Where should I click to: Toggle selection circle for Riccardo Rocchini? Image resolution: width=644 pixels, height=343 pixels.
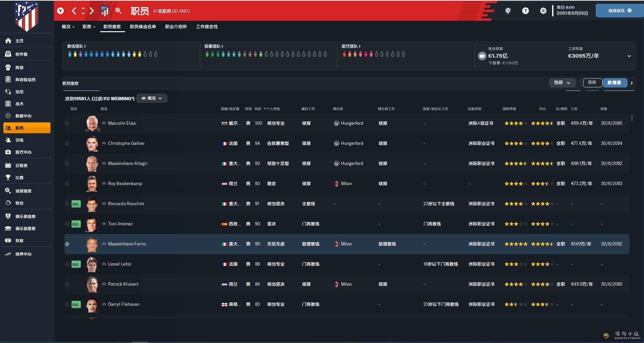67,204
